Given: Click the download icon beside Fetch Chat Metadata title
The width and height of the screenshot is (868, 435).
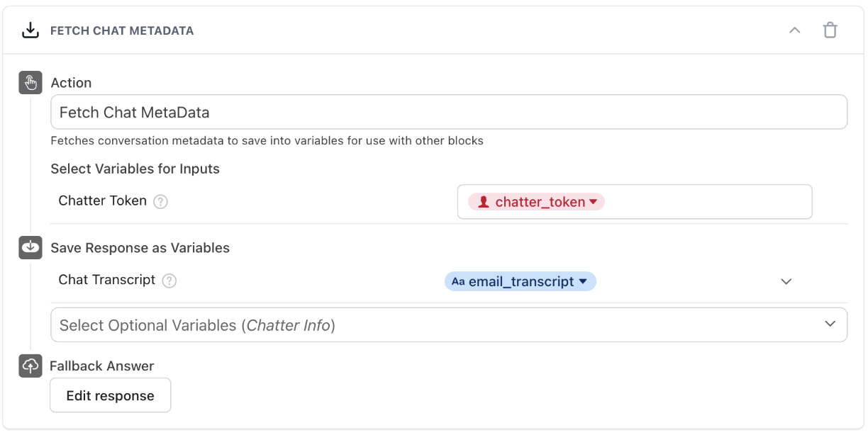Looking at the screenshot, I should [x=30, y=30].
